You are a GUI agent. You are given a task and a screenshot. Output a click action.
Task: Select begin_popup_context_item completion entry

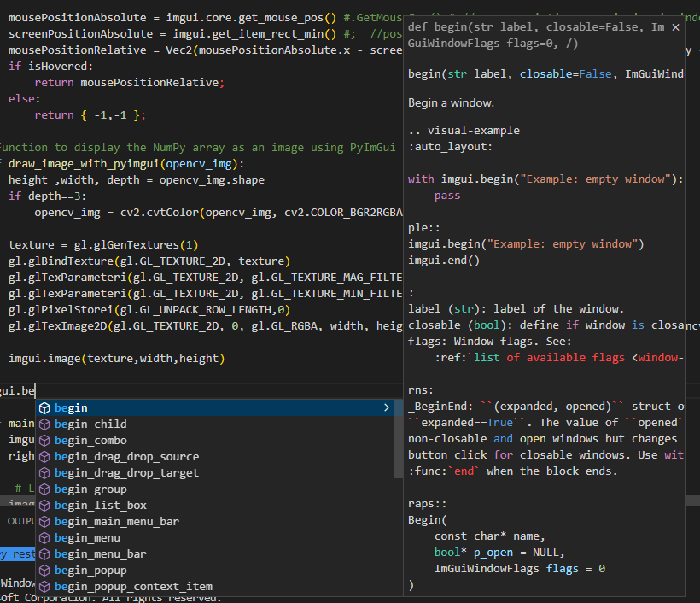point(215,587)
